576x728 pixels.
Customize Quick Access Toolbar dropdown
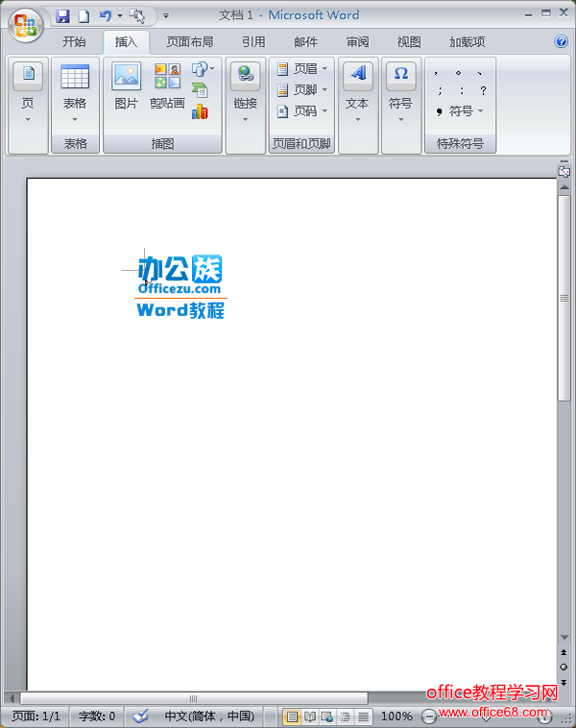pyautogui.click(x=166, y=16)
